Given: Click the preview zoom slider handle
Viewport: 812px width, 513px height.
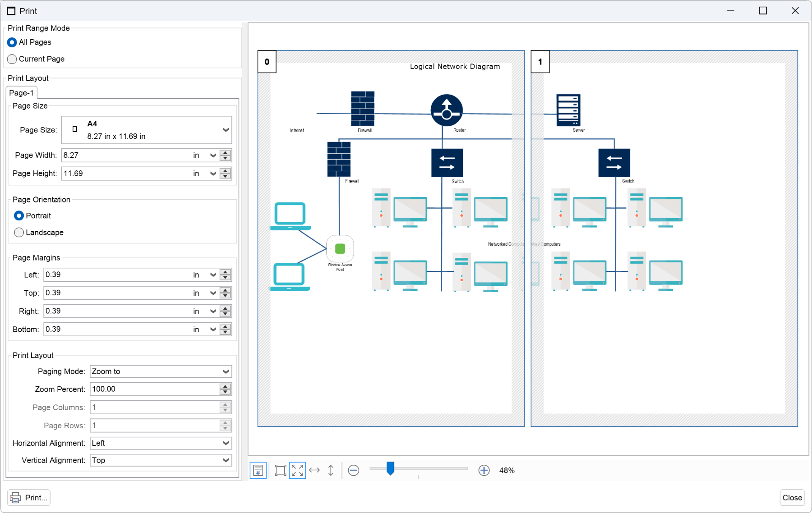Looking at the screenshot, I should pos(391,468).
